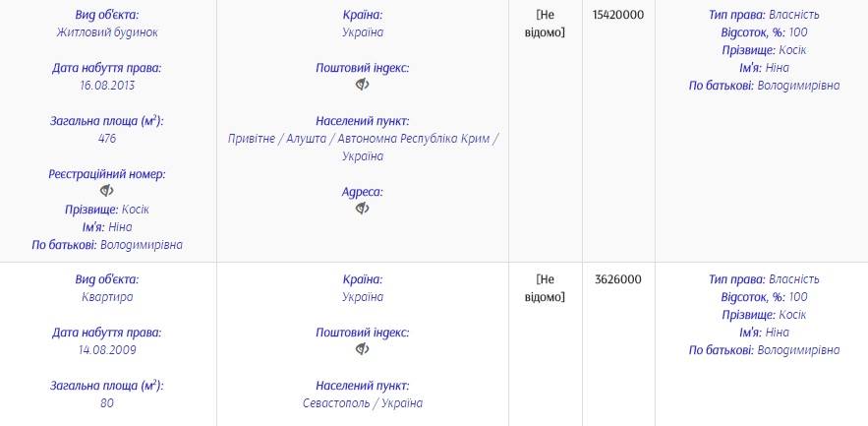This screenshot has width=868, height=426.
Task: Select the Квартира object type text
Action: 107,297
